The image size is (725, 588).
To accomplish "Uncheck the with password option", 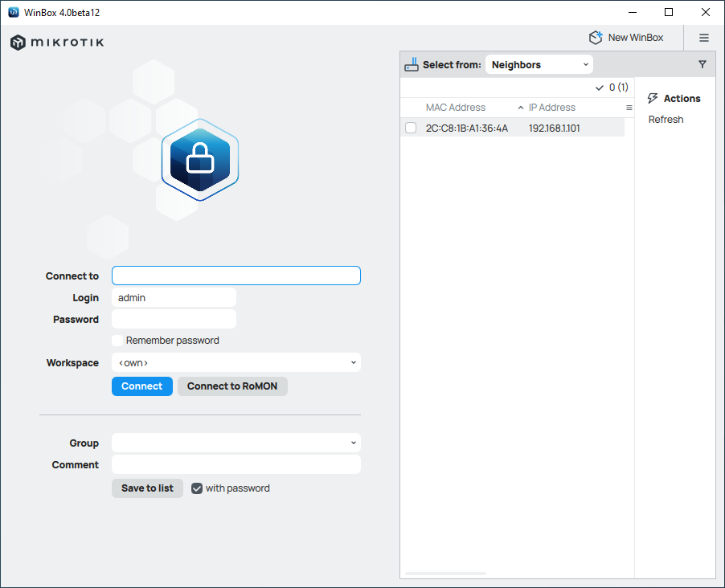I will click(197, 488).
